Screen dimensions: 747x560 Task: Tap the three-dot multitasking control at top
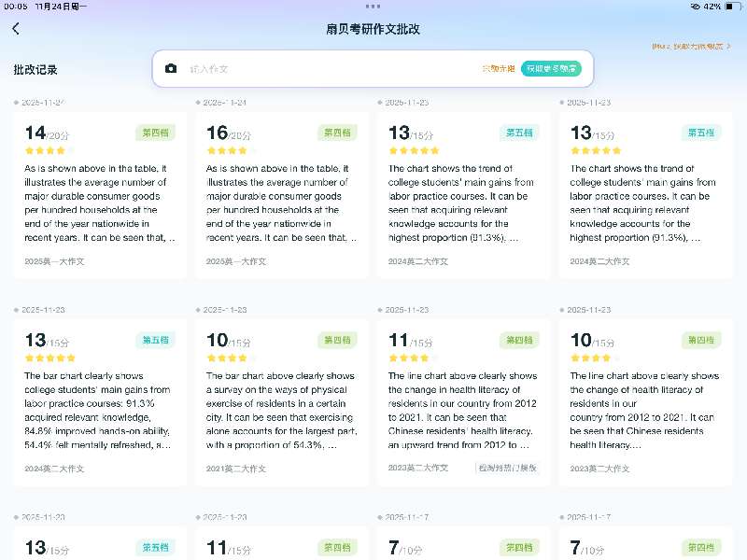[373, 6]
